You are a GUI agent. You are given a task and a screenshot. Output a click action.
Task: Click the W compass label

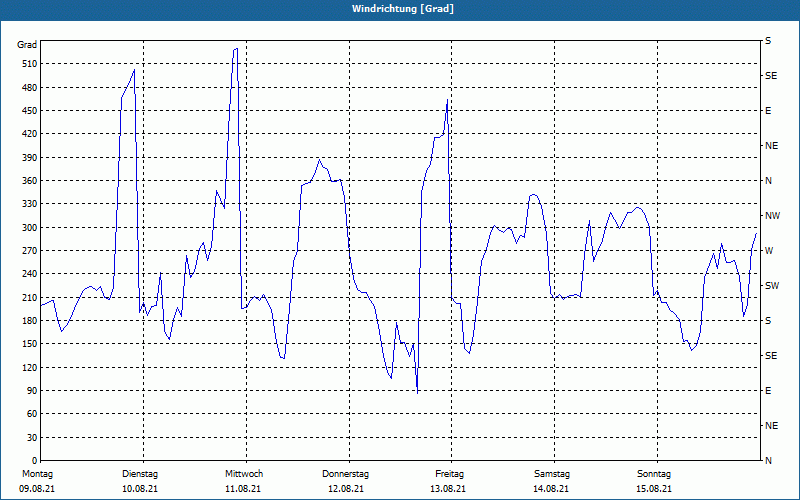[769, 251]
